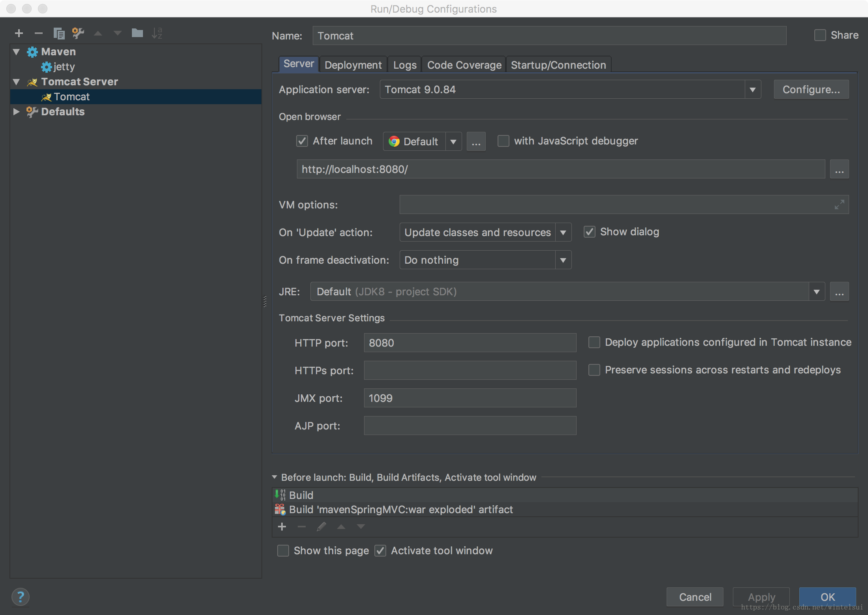Image resolution: width=868 pixels, height=615 pixels.
Task: Copy the selected configuration
Action: click(x=59, y=34)
